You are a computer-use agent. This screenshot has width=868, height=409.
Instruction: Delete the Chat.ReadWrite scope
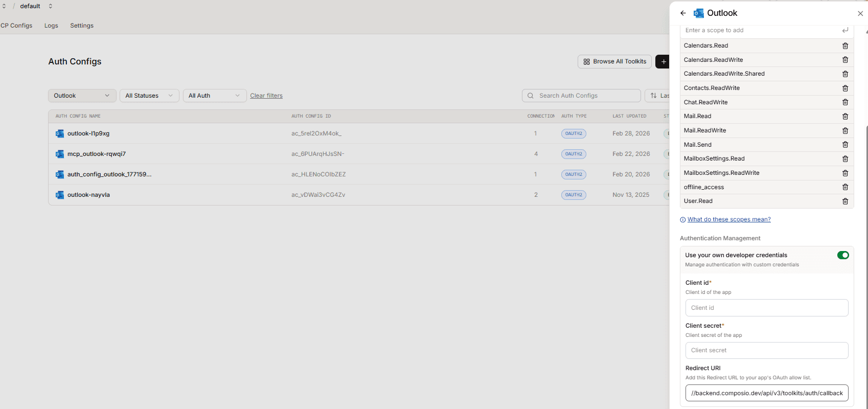[845, 102]
